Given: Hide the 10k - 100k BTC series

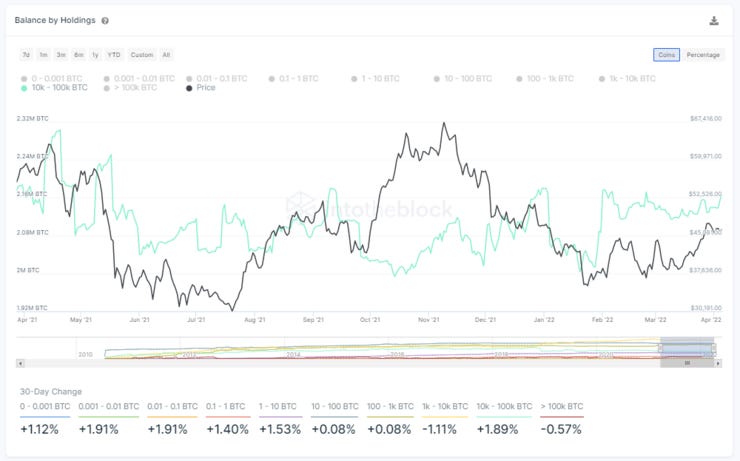Looking at the screenshot, I should (x=54, y=88).
